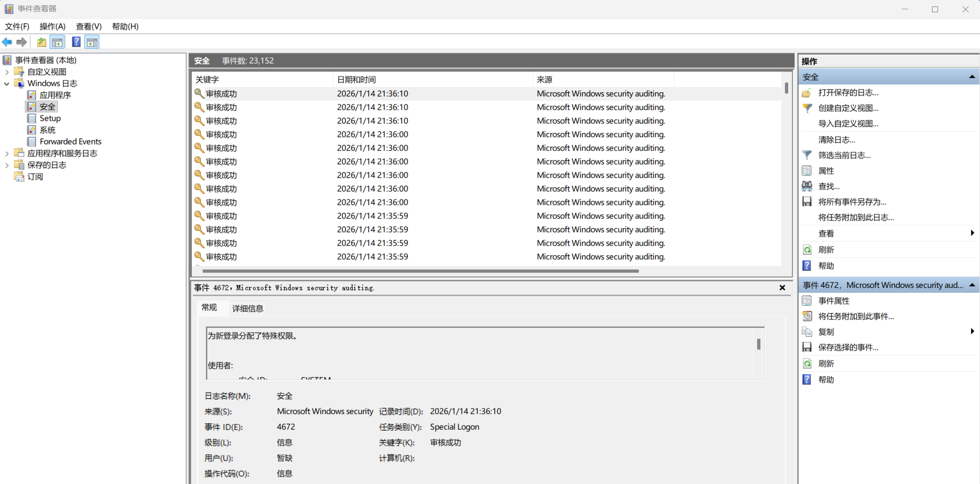Expand the 应用程序和服务日志 tree node
The height and width of the screenshot is (484, 980).
tap(7, 154)
